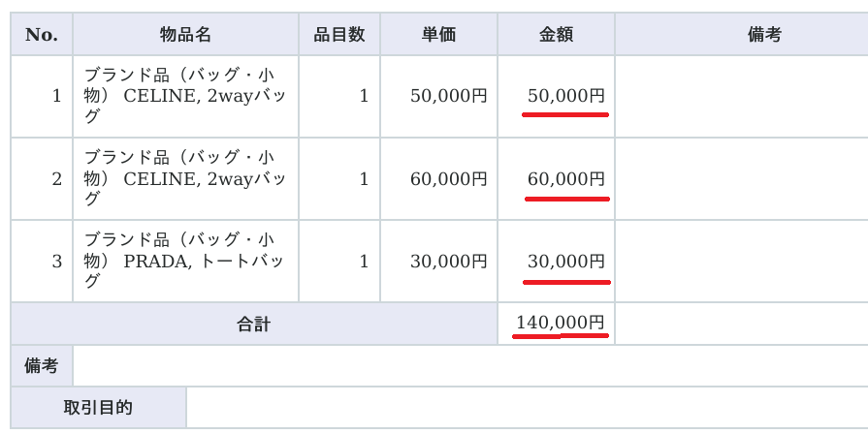Click the underlined 50,000円 amount in row 1

[565, 96]
